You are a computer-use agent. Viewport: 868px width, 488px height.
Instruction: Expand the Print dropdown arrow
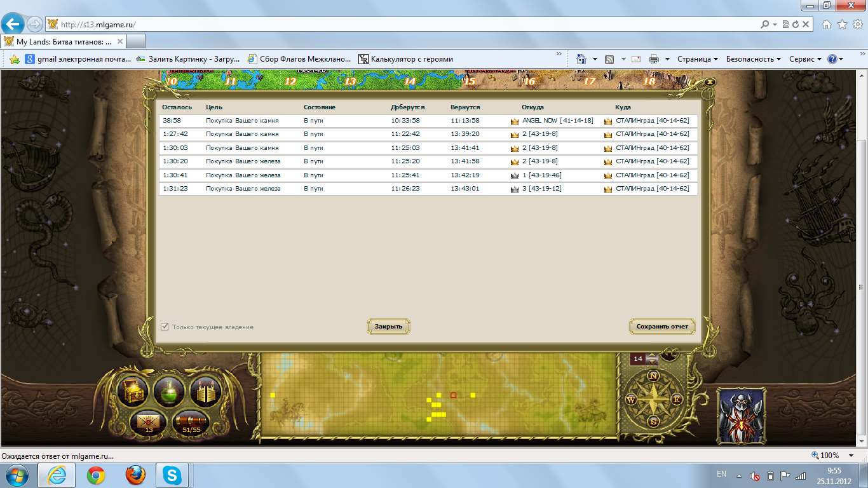coord(667,59)
